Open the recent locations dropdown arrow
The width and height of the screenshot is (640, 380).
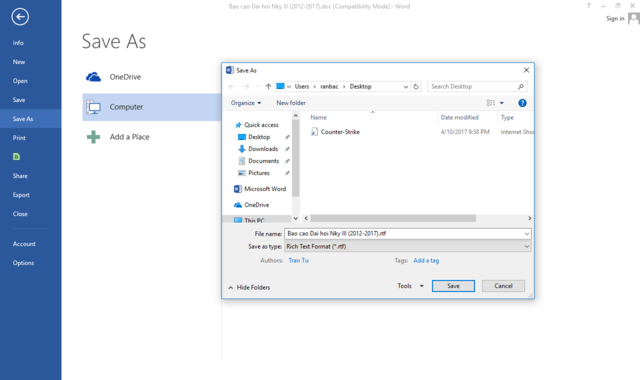258,87
